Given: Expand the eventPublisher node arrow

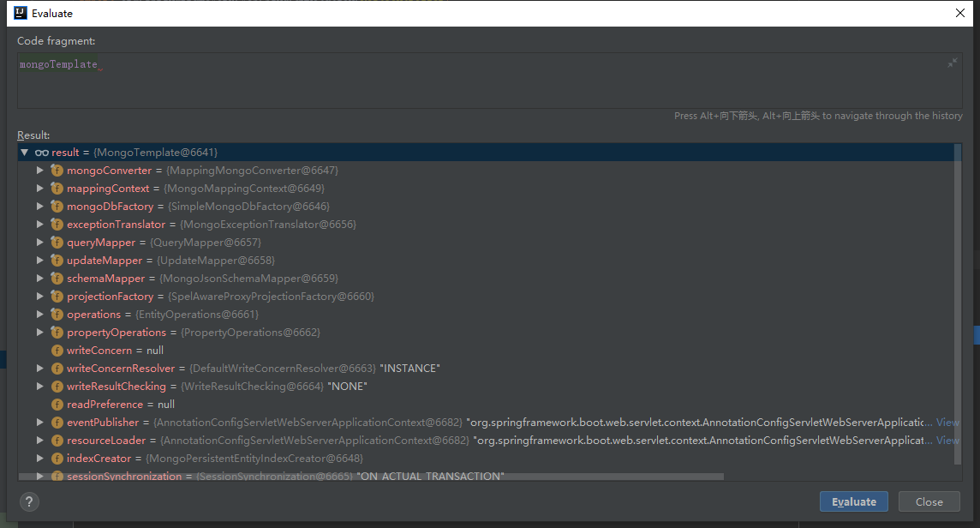Looking at the screenshot, I should [40, 423].
